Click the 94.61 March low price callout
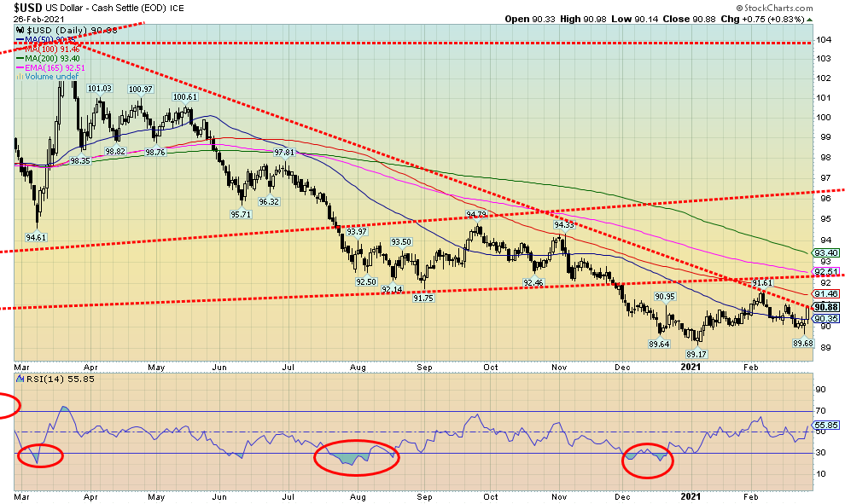 [x=36, y=237]
